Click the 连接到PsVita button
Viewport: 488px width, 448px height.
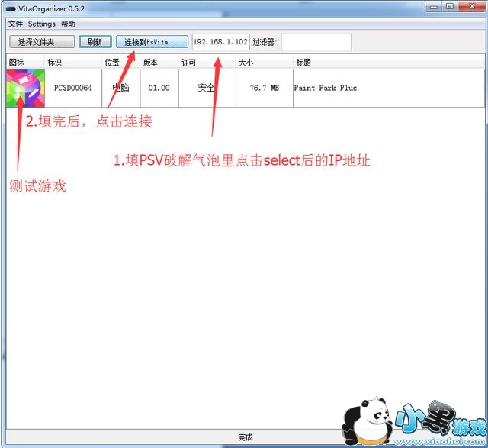152,42
